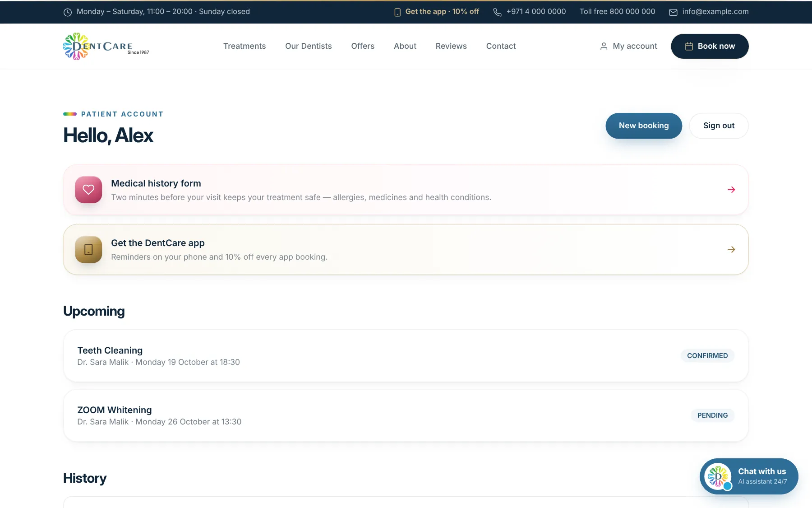Open Get the DentCare app via arrow
The width and height of the screenshot is (812, 508).
point(731,249)
